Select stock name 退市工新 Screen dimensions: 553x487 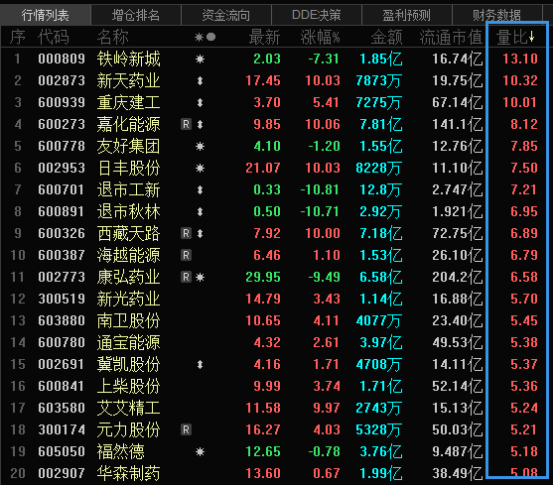129,190
